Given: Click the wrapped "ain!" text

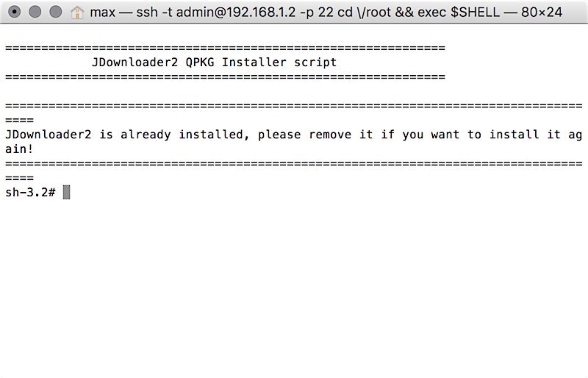Looking at the screenshot, I should coord(19,149).
